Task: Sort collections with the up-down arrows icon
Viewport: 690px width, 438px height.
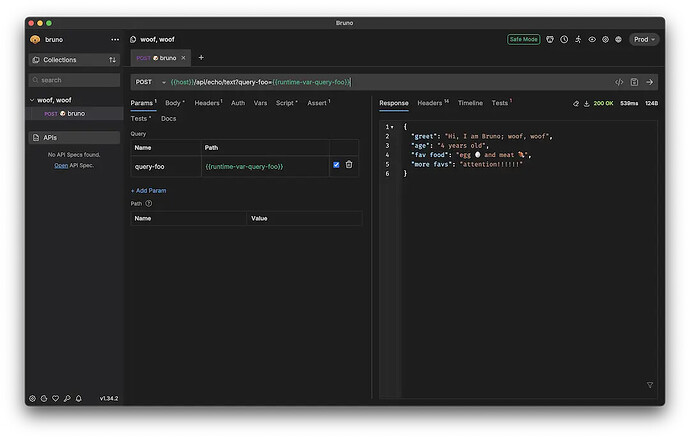Action: pos(113,60)
